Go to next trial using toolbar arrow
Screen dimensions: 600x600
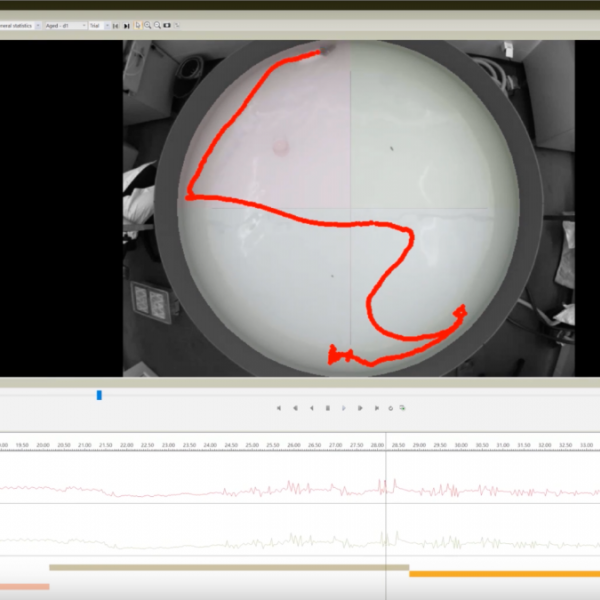(x=126, y=25)
